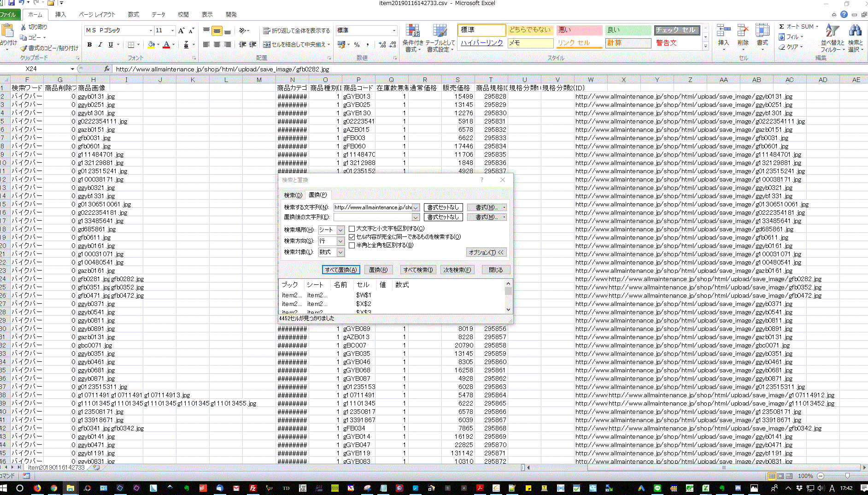Click the Italic formatting icon

pos(100,45)
